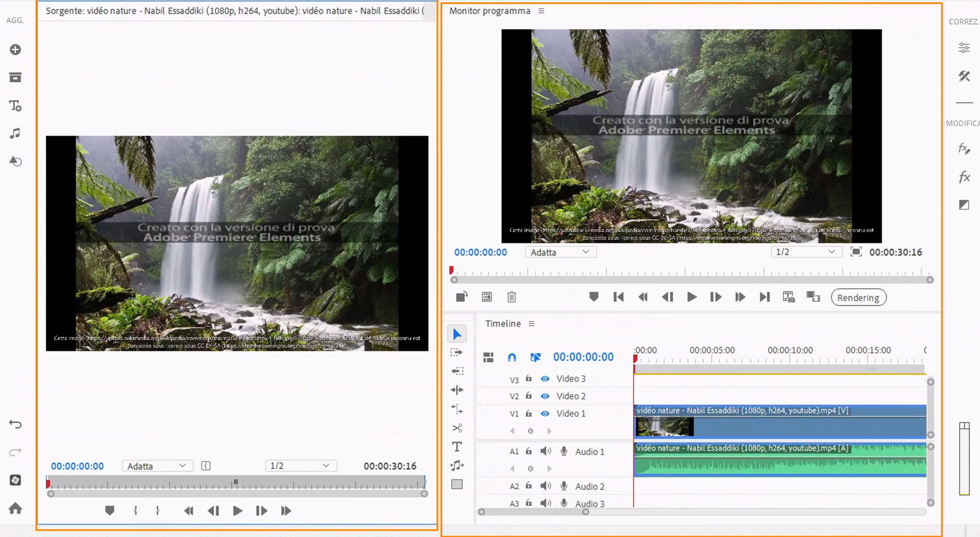Select the razor scissors tool
The image size is (980, 537).
457,428
